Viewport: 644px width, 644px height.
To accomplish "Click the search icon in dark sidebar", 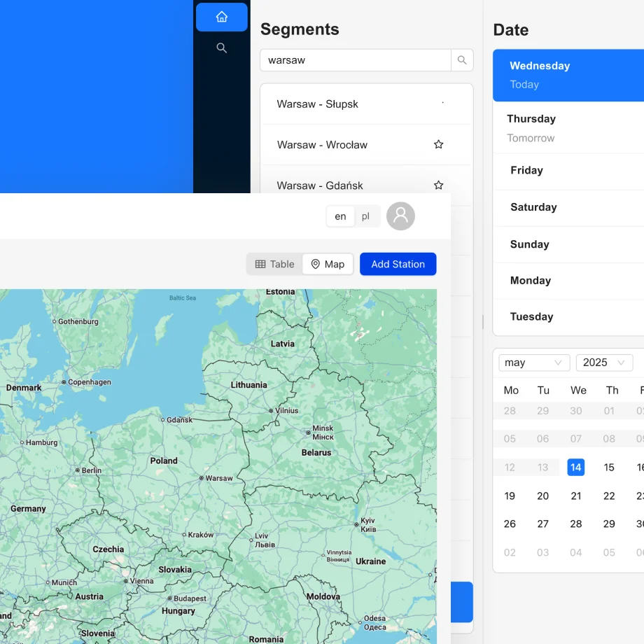I will pos(221,48).
